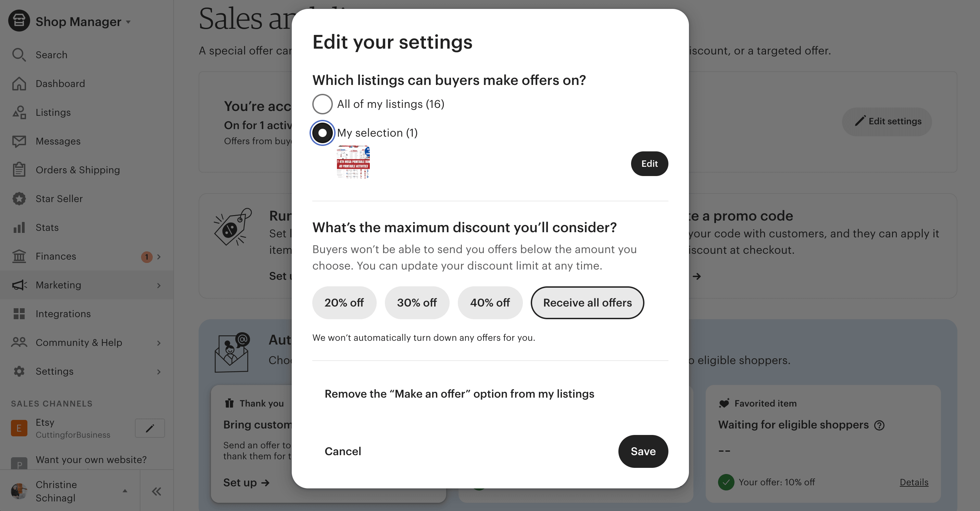Toggle Receive all offers discount option
The height and width of the screenshot is (511, 980).
587,302
